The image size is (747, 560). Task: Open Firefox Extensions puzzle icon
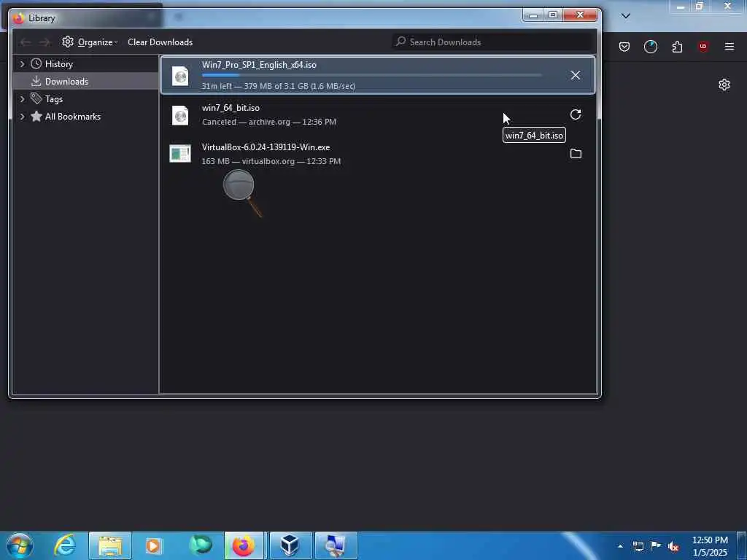677,47
